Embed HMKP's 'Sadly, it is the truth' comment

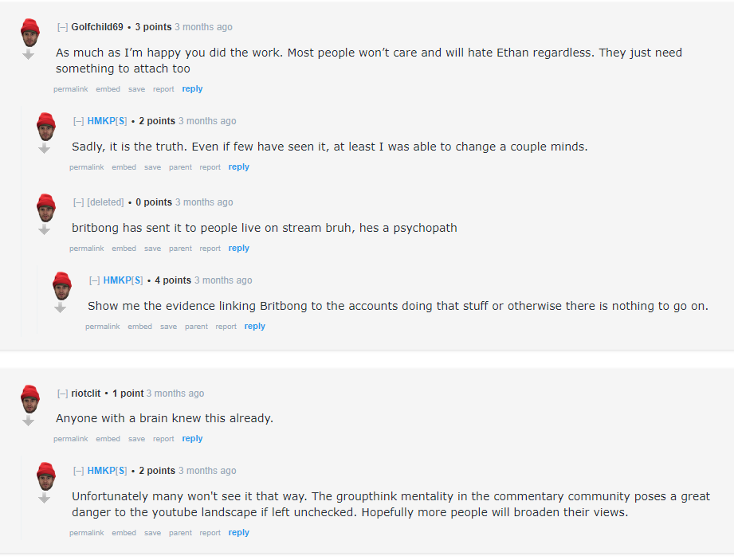(x=124, y=167)
